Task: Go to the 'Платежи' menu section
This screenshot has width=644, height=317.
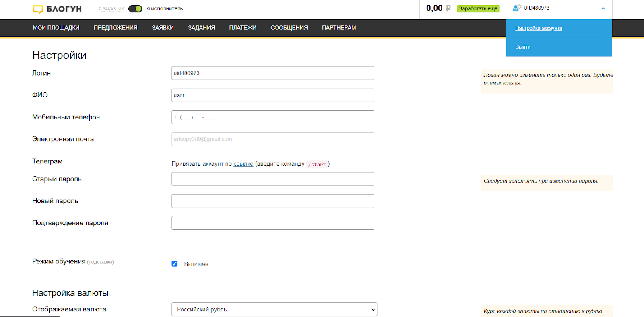Action: coord(243,28)
